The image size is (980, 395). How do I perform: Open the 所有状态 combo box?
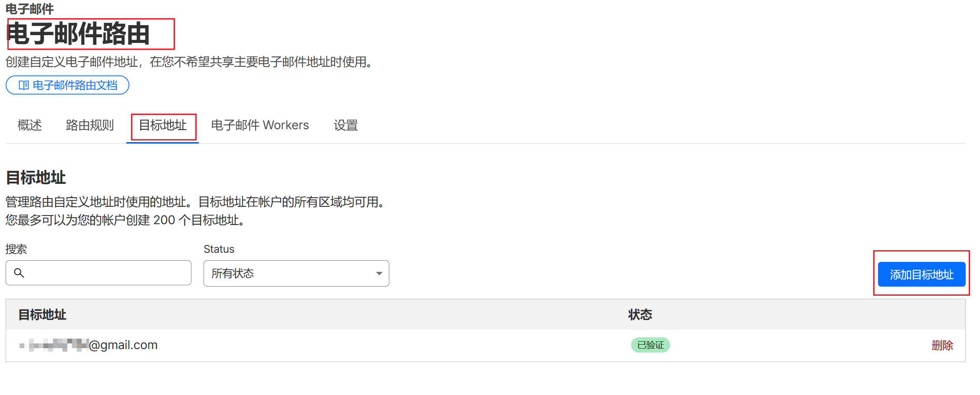click(x=296, y=274)
